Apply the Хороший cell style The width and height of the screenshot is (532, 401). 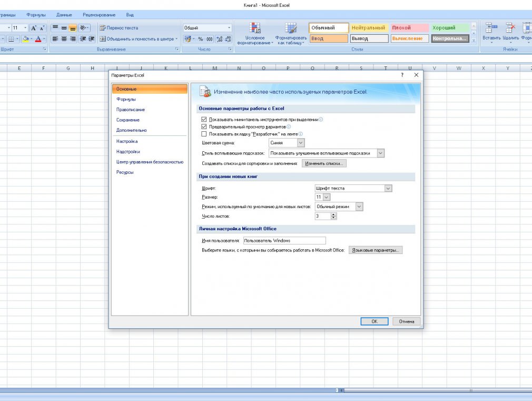pos(450,27)
